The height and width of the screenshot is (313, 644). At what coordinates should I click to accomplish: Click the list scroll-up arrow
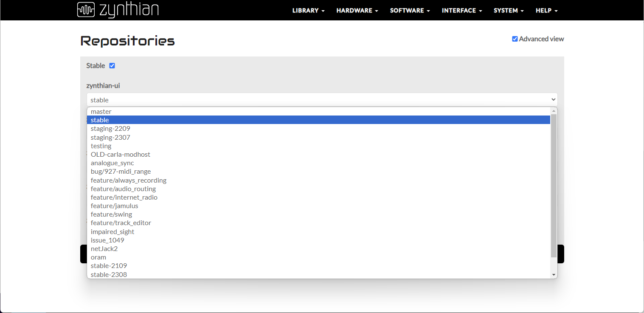click(x=554, y=111)
